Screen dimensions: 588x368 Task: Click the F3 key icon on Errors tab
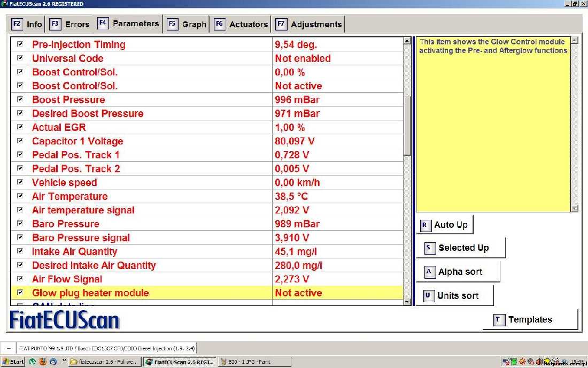point(55,24)
